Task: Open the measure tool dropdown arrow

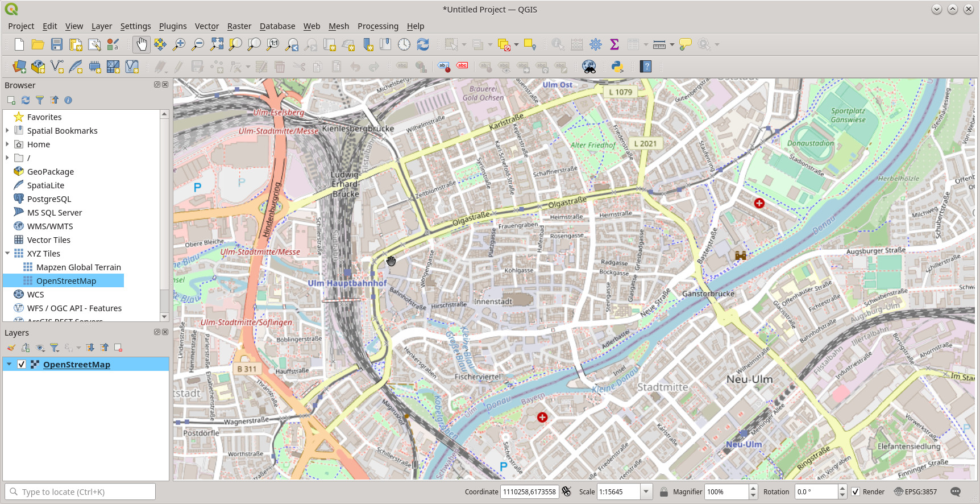Action: (x=672, y=44)
